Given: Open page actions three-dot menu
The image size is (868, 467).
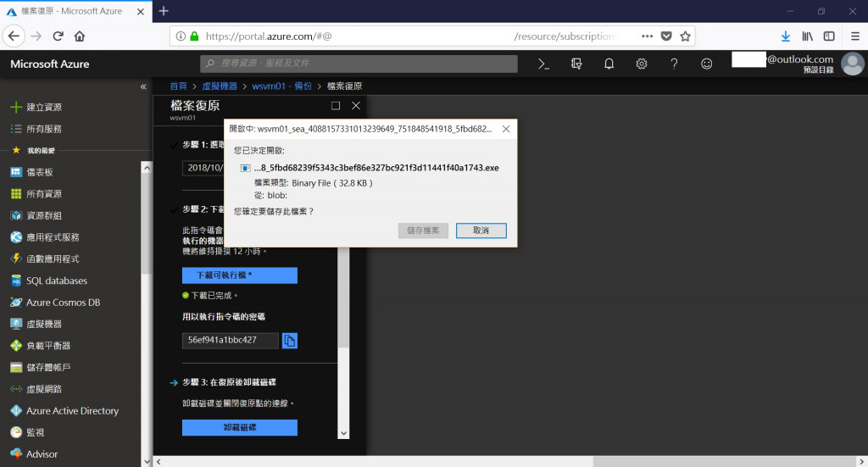Looking at the screenshot, I should (647, 36).
